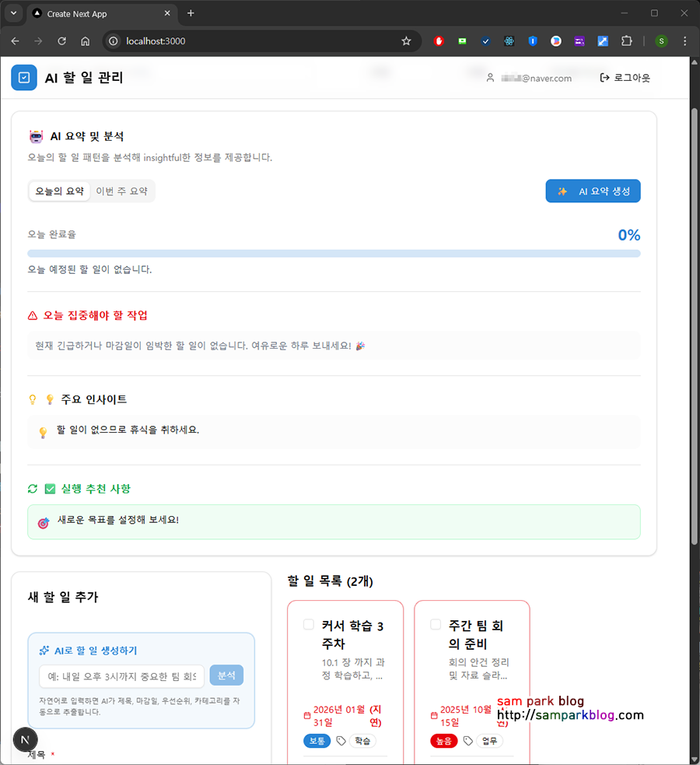Image resolution: width=700 pixels, height=765 pixels.
Task: Open the Chrome profile avatar S
Action: click(661, 41)
